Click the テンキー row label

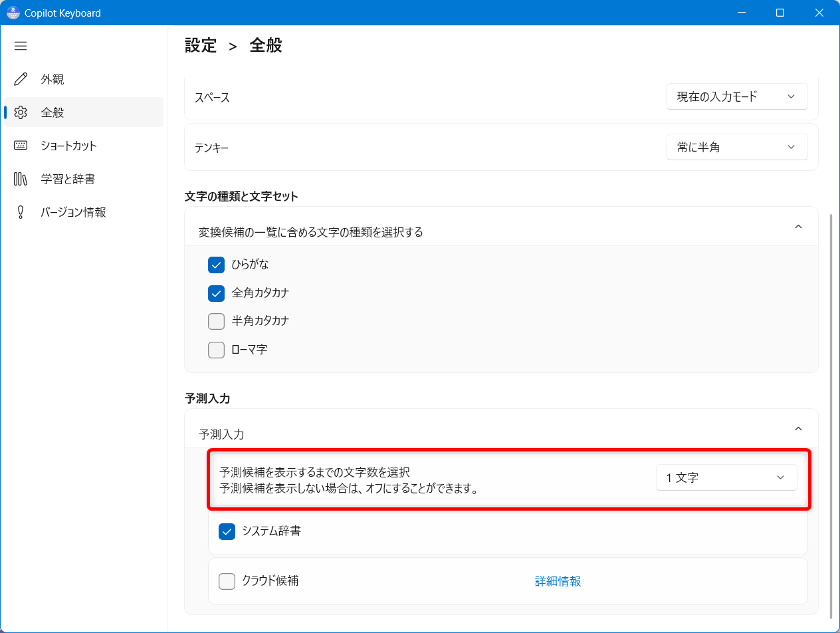(211, 148)
